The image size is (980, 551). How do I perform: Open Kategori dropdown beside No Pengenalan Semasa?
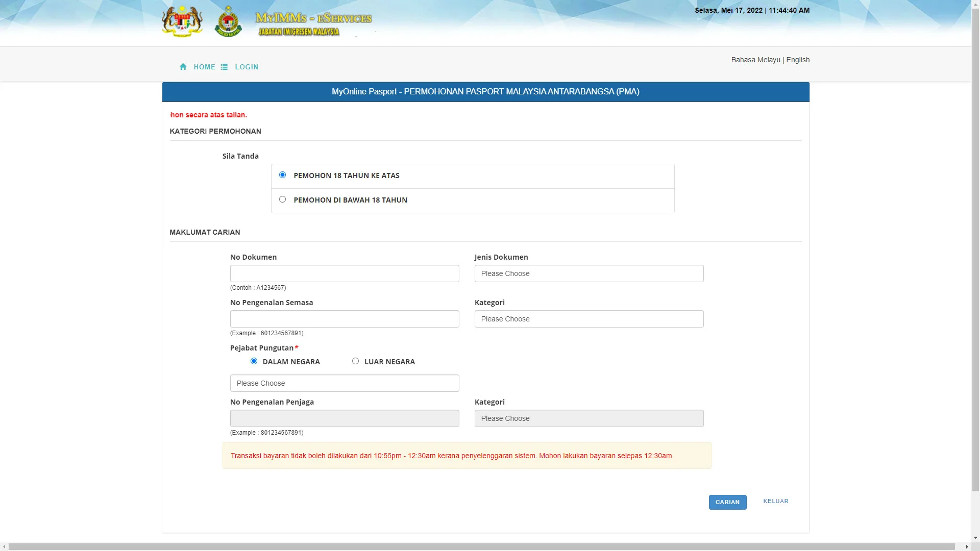(x=589, y=319)
